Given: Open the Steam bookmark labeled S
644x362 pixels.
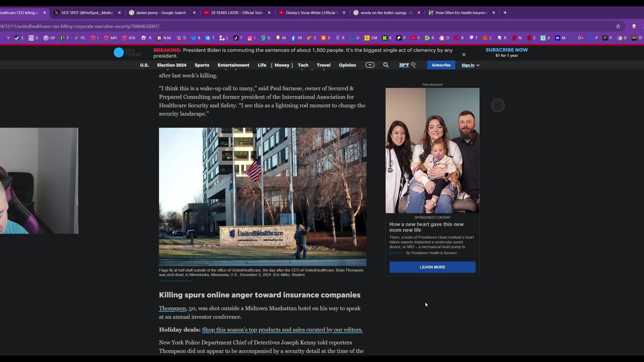Looking at the screenshot, I should [19, 38].
